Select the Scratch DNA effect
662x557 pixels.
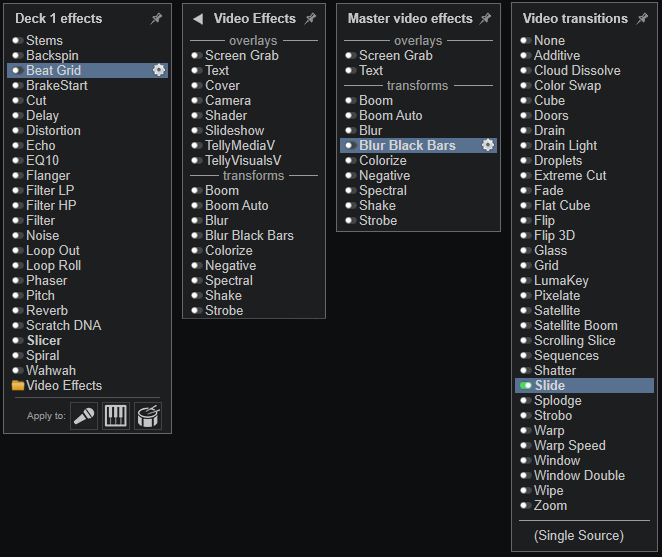tap(64, 326)
